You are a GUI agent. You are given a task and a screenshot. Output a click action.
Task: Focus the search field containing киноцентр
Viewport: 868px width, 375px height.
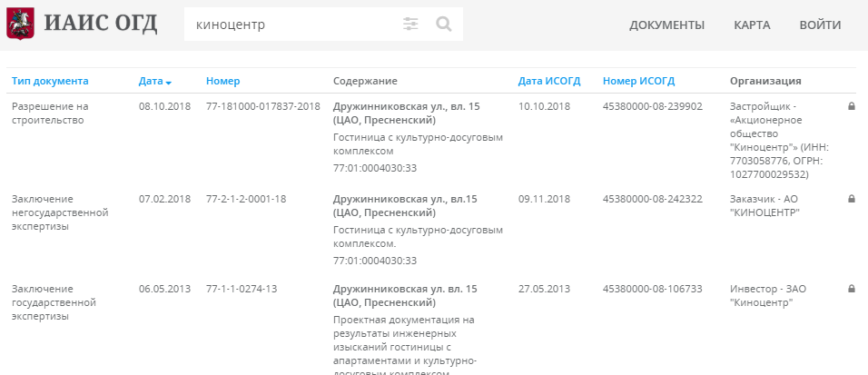(x=291, y=25)
